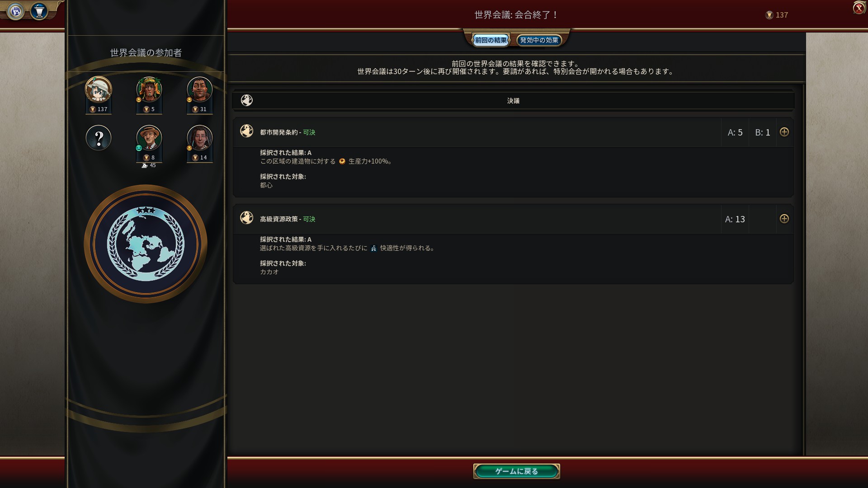Expand vote details for 都市開発条約

[x=784, y=132]
